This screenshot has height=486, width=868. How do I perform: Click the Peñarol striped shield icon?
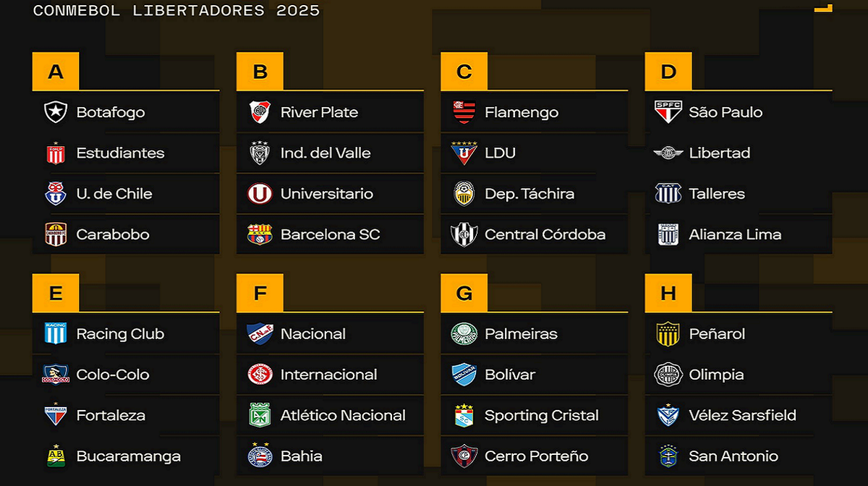[x=668, y=334]
